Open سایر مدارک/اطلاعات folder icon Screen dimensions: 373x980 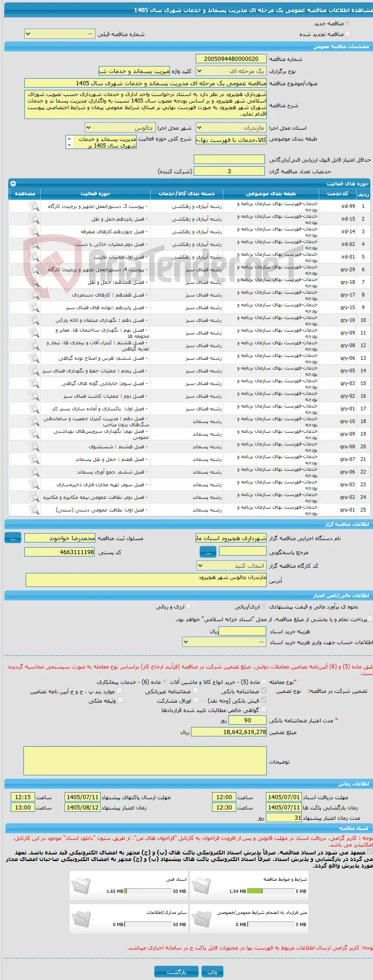coord(81,918)
